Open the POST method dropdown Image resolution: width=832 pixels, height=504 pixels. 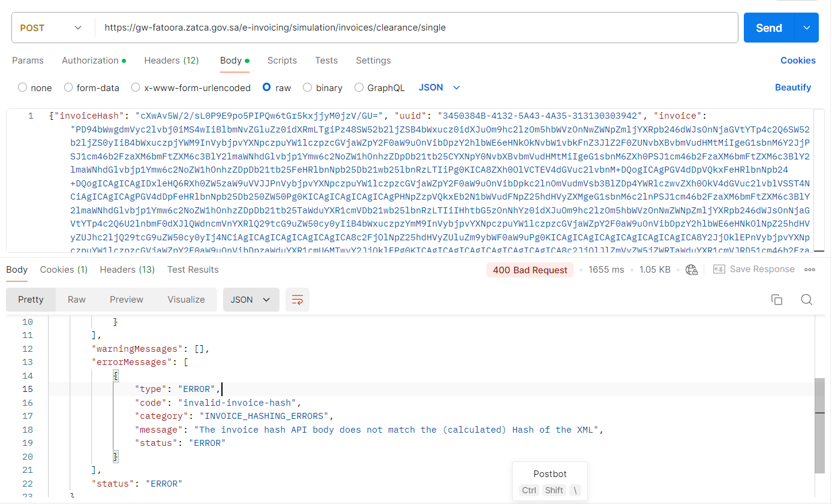[x=51, y=28]
